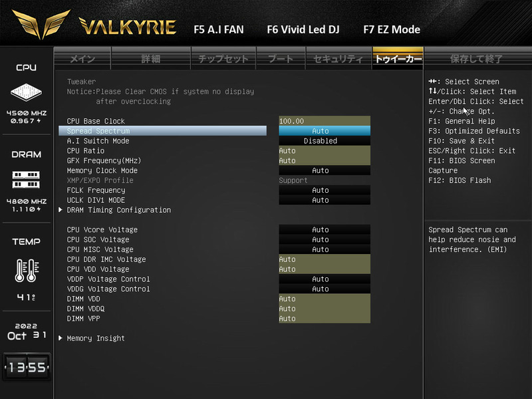The width and height of the screenshot is (532, 399).
Task: Expand DRAM Timing Configuration arrow
Action: [61, 209]
